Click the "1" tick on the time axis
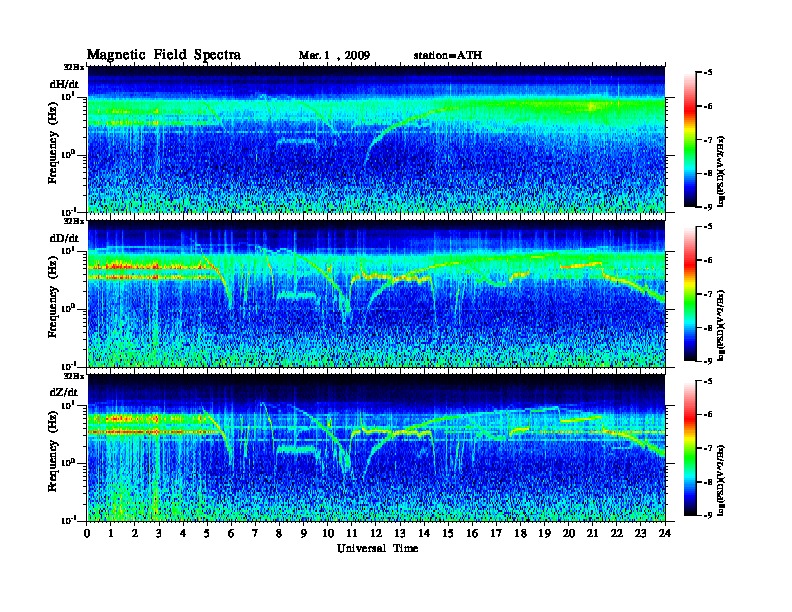Image resolution: width=792 pixels, height=612 pixels. (111, 533)
